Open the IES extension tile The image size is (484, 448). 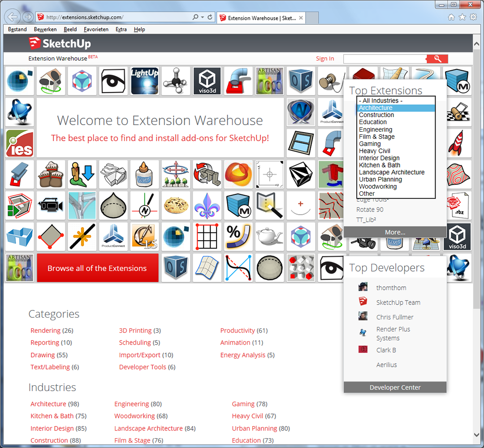click(20, 143)
